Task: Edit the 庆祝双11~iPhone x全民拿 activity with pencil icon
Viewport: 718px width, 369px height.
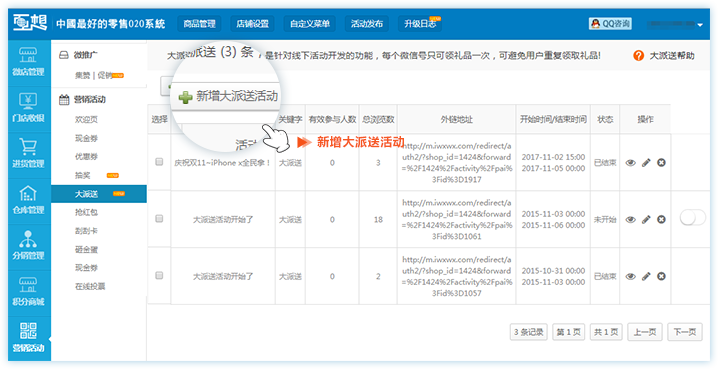Action: pos(646,163)
